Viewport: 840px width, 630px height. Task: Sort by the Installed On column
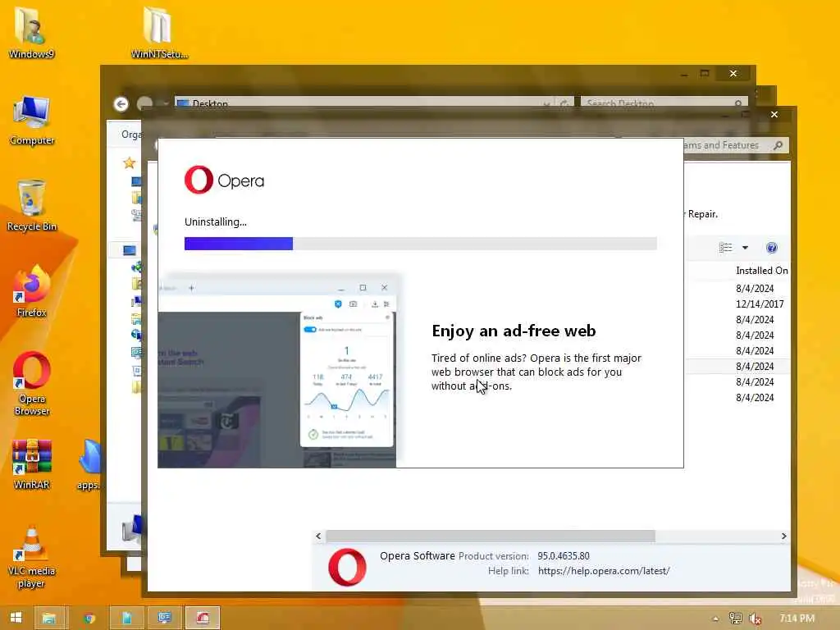tap(760, 271)
